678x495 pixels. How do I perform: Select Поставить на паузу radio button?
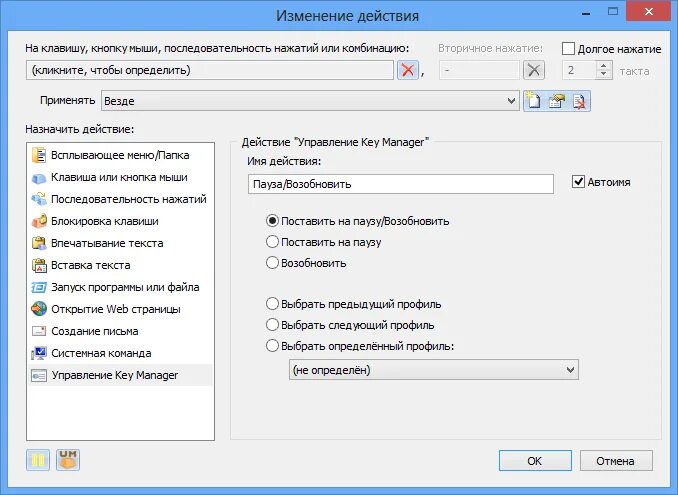(272, 242)
